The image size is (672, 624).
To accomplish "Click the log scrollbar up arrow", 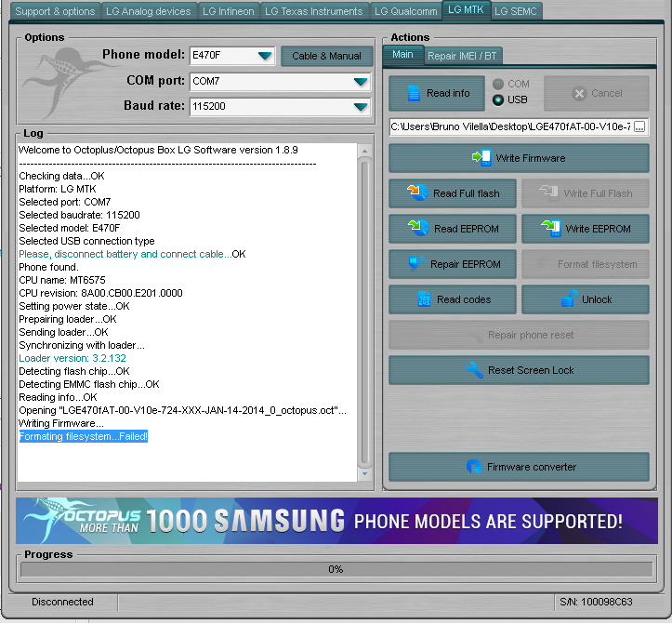I will pyautogui.click(x=364, y=151).
